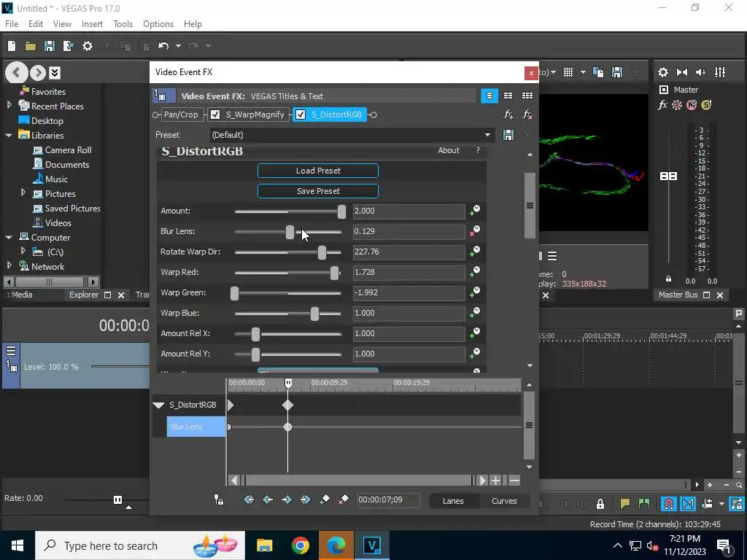Open project Properties gear icon

[88, 46]
